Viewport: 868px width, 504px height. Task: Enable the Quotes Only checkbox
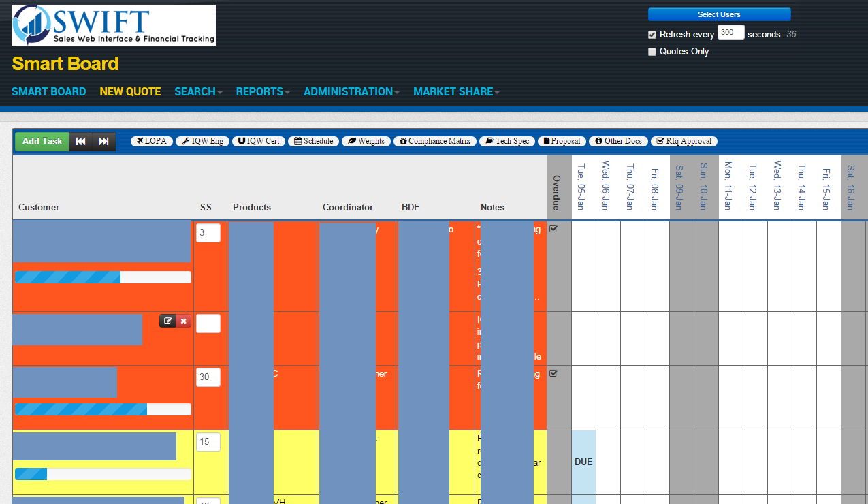[652, 52]
